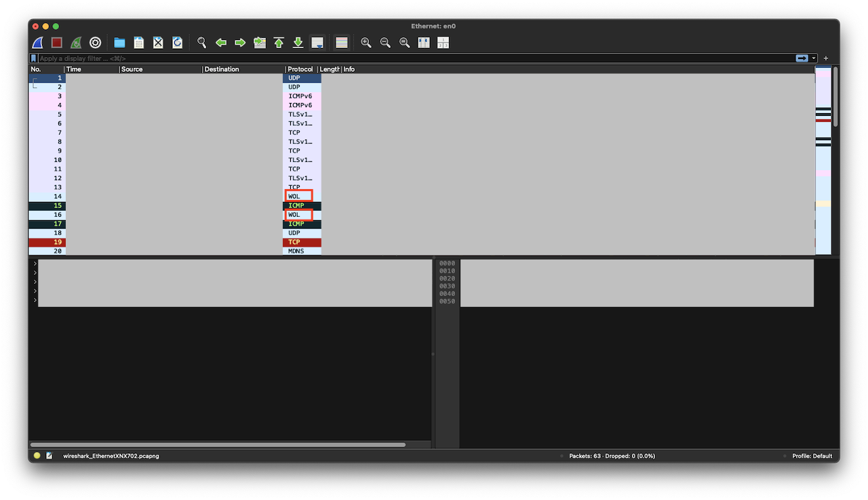Click the find packet magnifier icon
The image size is (868, 500).
[201, 43]
